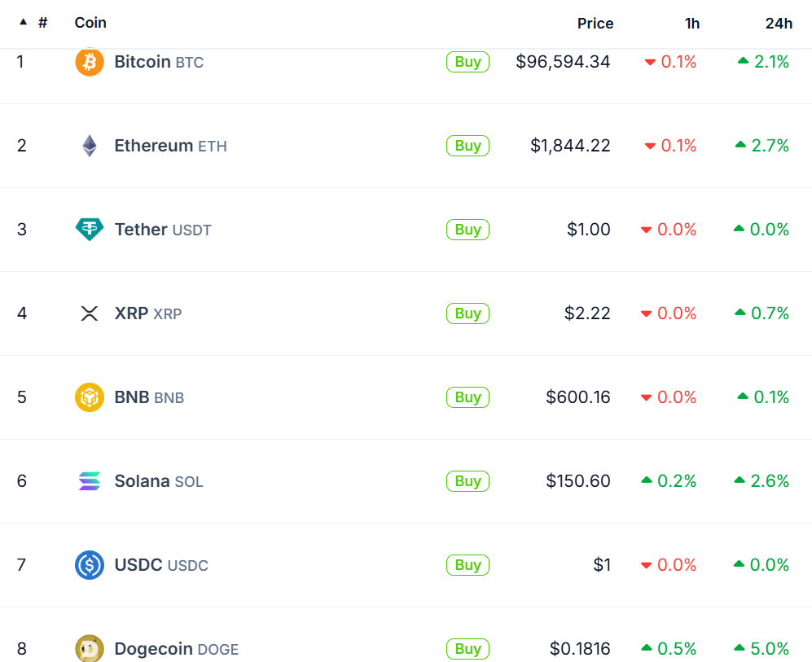
Task: Click the XRP logo icon
Action: tap(90, 313)
